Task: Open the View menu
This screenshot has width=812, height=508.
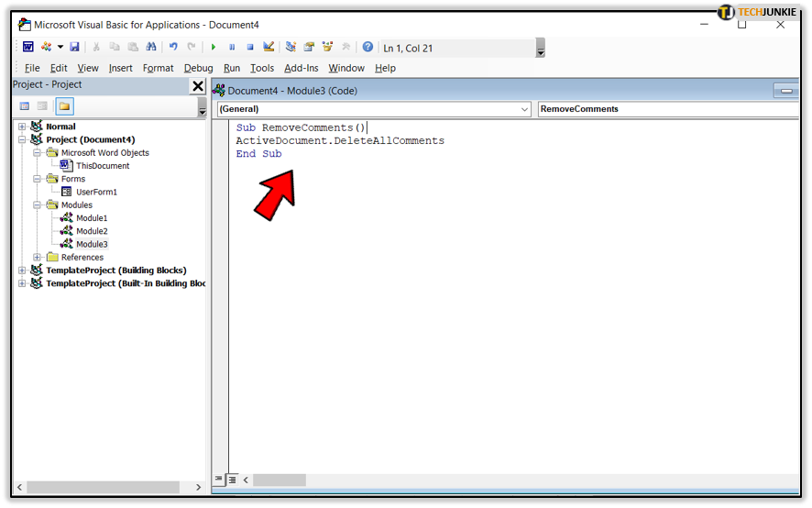Action: point(88,68)
